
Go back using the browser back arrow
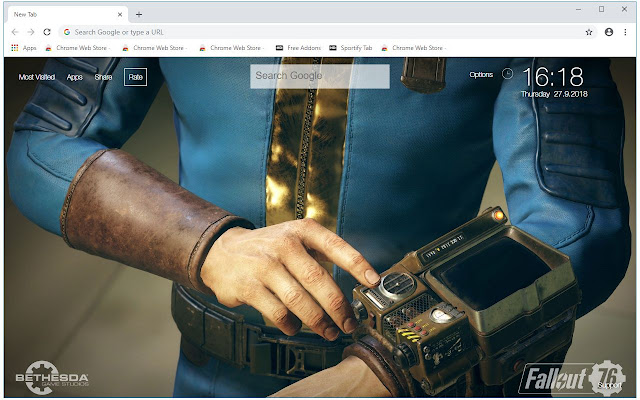[15, 32]
